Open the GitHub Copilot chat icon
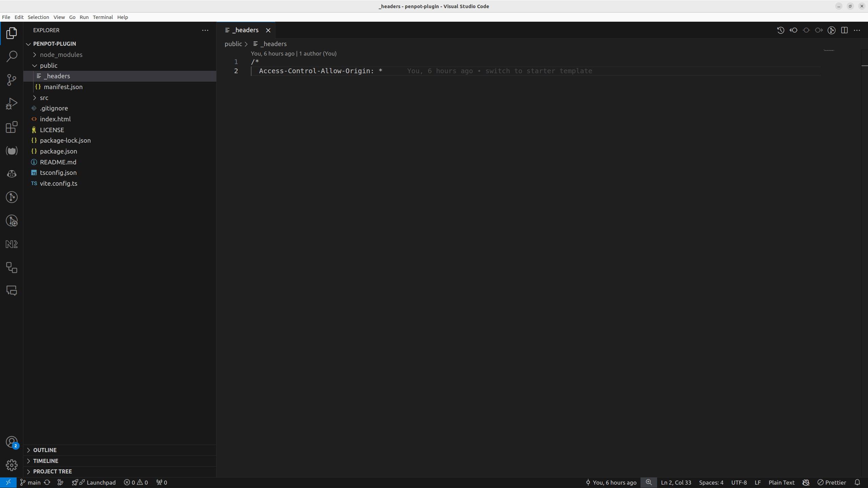 [x=12, y=174]
